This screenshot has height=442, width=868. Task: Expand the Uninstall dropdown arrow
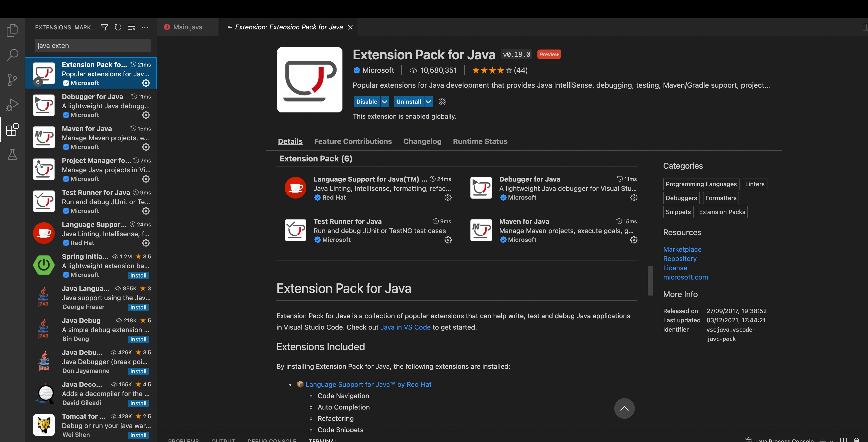point(428,102)
